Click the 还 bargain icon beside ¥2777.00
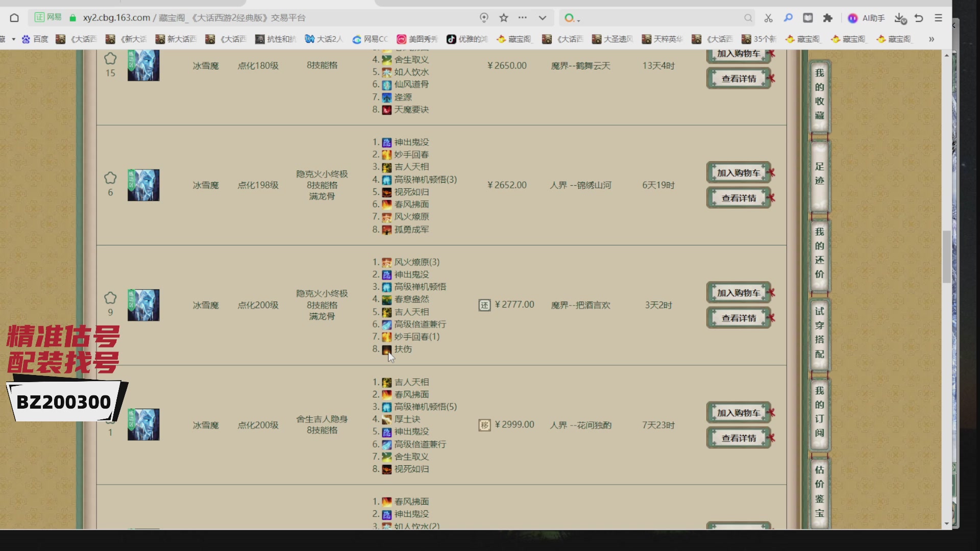 484,305
